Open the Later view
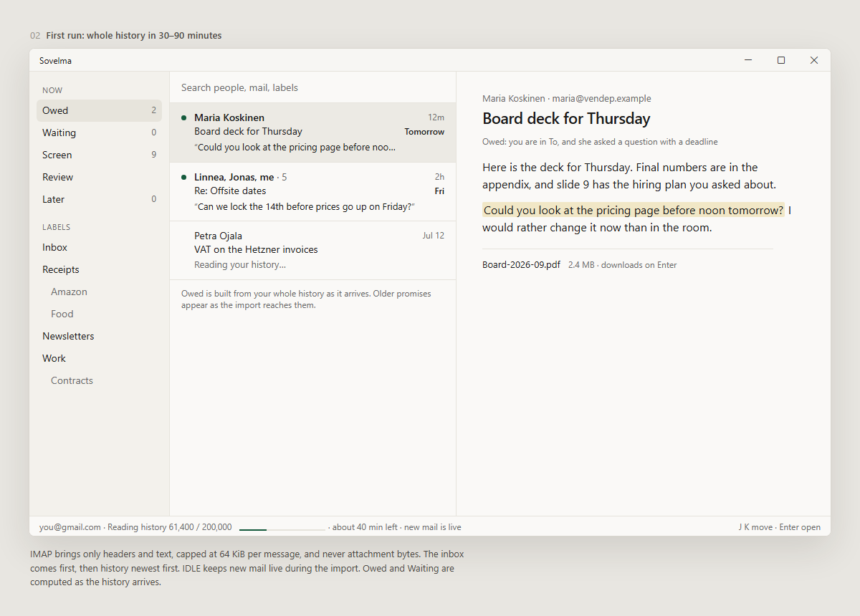 99,199
